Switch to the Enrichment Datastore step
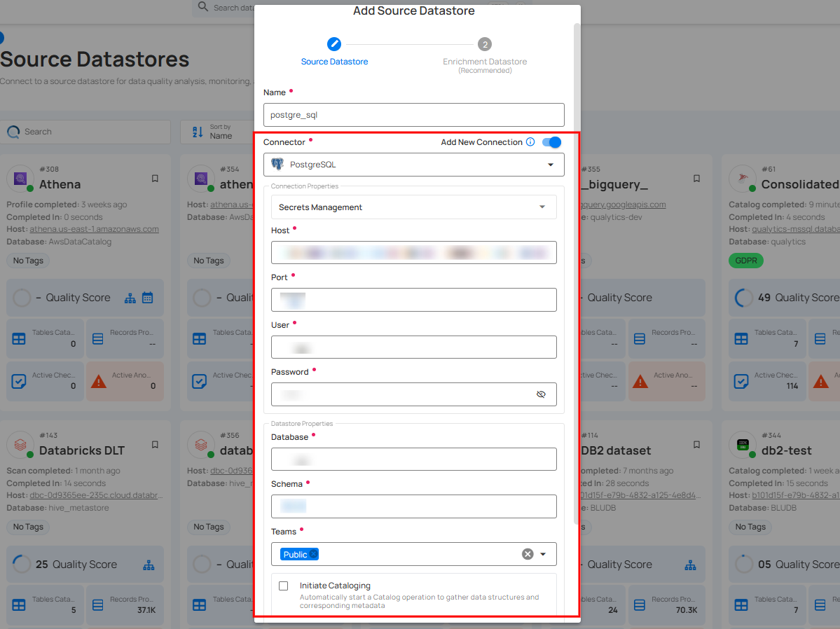 click(484, 44)
